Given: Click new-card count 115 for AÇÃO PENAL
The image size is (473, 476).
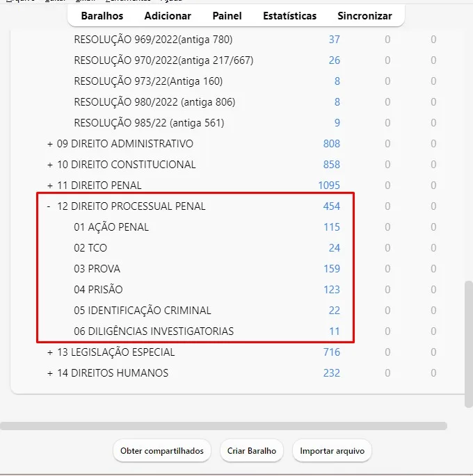Looking at the screenshot, I should (x=332, y=227).
